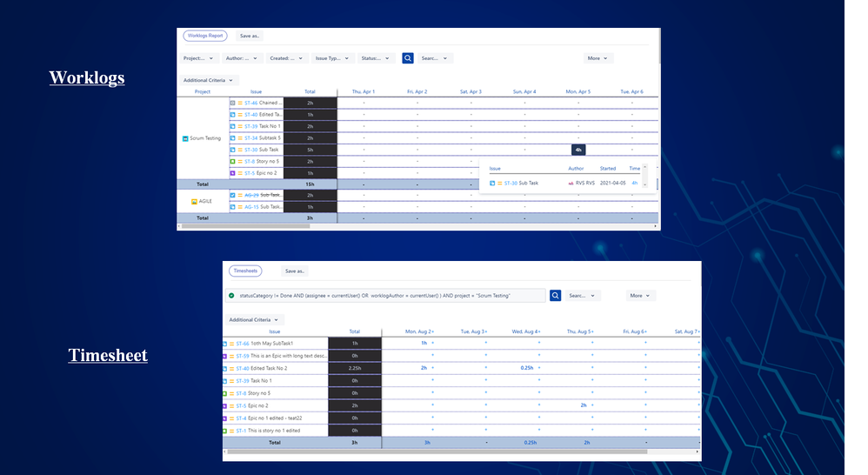Image resolution: width=868 pixels, height=475 pixels.
Task: Open issue link ST-66 in Timesheets
Action: [x=243, y=344]
